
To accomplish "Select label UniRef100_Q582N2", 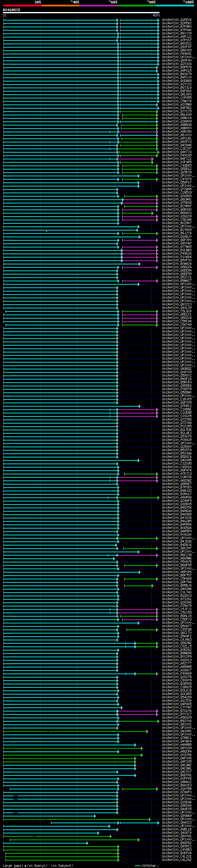I will click(177, 643).
